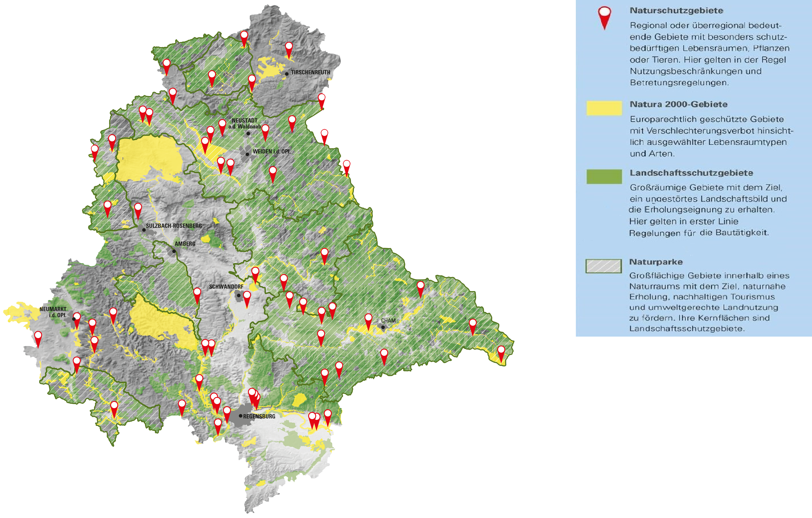812x518 pixels.
Task: Click the black dot marking Sulzbach-Rosenberg
Action: pyautogui.click(x=144, y=230)
